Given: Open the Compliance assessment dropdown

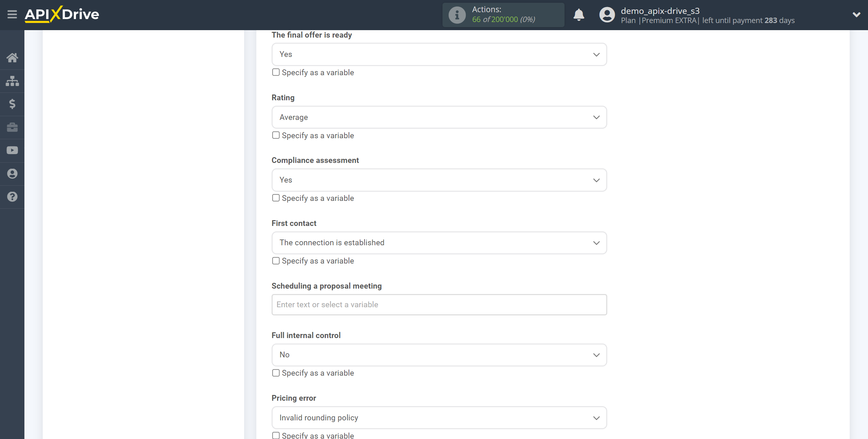Looking at the screenshot, I should pos(439,180).
